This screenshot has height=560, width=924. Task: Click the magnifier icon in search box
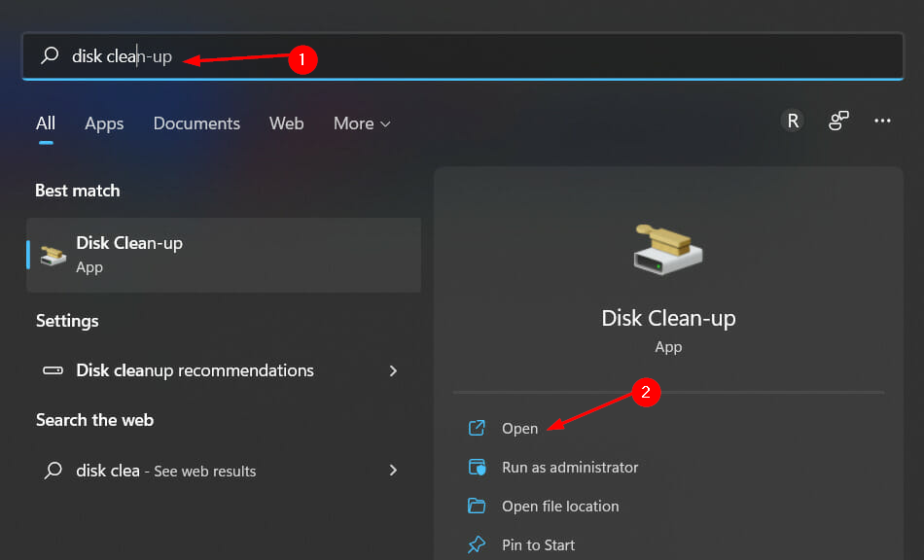(49, 56)
